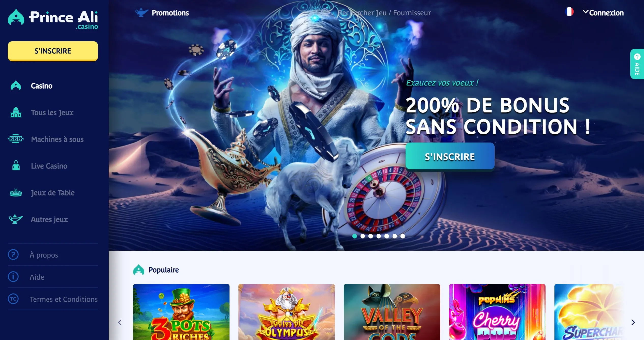Expand the Connexion dropdown
The height and width of the screenshot is (340, 644).
point(603,13)
